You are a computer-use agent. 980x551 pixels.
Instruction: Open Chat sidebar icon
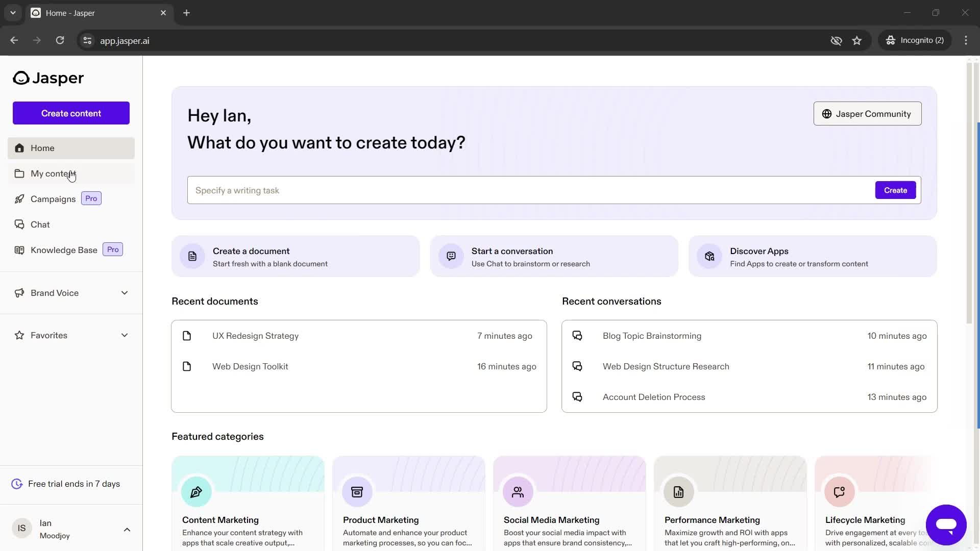coord(18,224)
